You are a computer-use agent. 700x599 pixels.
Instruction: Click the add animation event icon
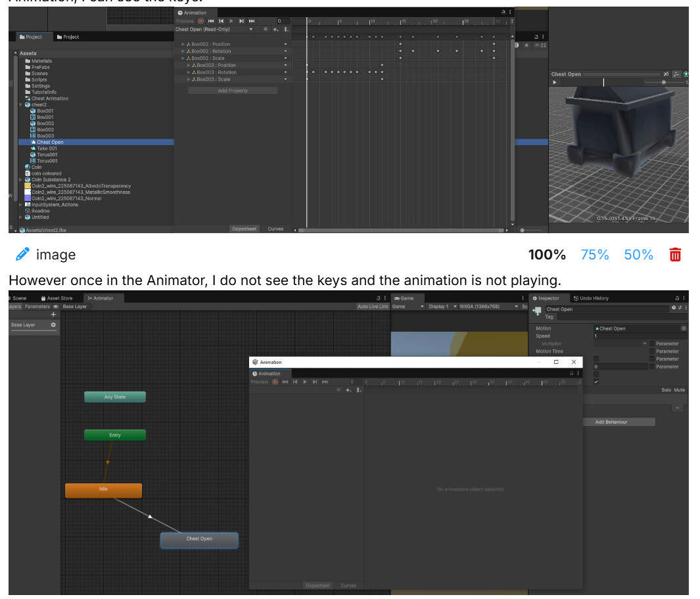[286, 30]
